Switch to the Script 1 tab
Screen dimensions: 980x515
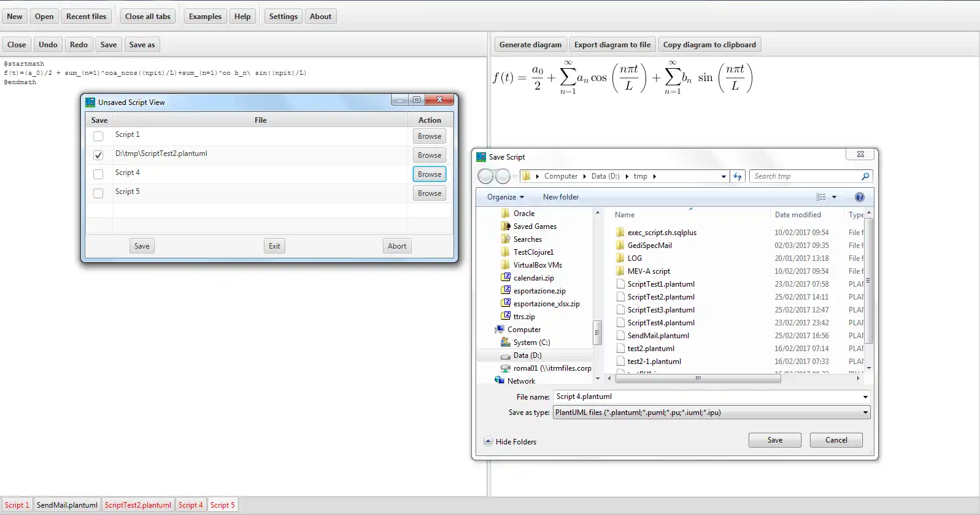[17, 505]
